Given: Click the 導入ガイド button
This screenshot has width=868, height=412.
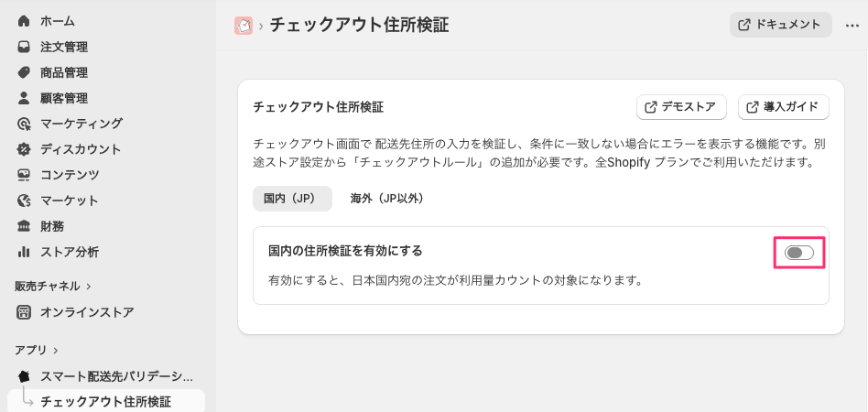Looking at the screenshot, I should [x=783, y=107].
